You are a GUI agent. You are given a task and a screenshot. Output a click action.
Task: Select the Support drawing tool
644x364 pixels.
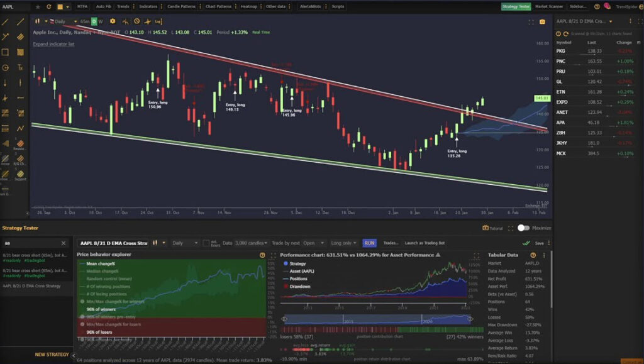pos(20,175)
